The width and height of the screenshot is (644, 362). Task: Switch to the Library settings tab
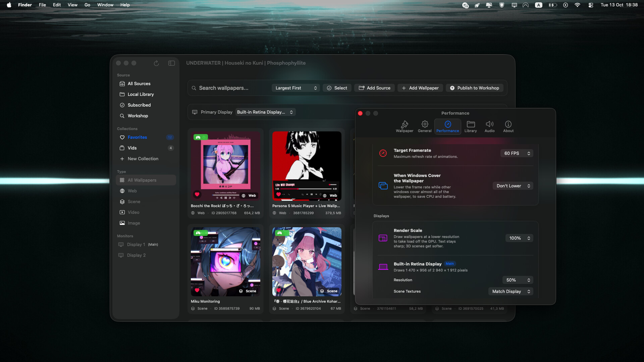[x=471, y=127]
